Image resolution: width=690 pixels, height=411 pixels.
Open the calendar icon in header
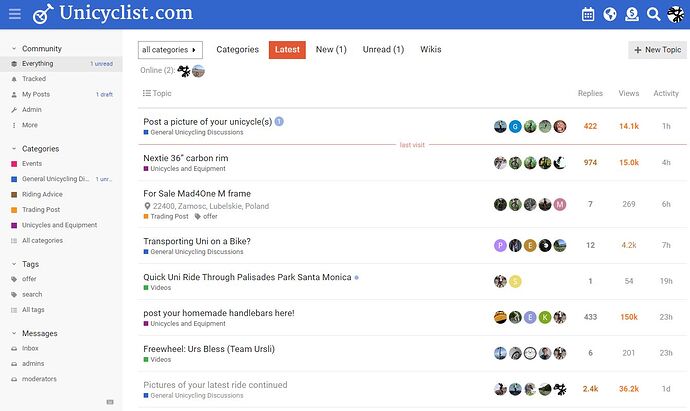click(x=588, y=14)
